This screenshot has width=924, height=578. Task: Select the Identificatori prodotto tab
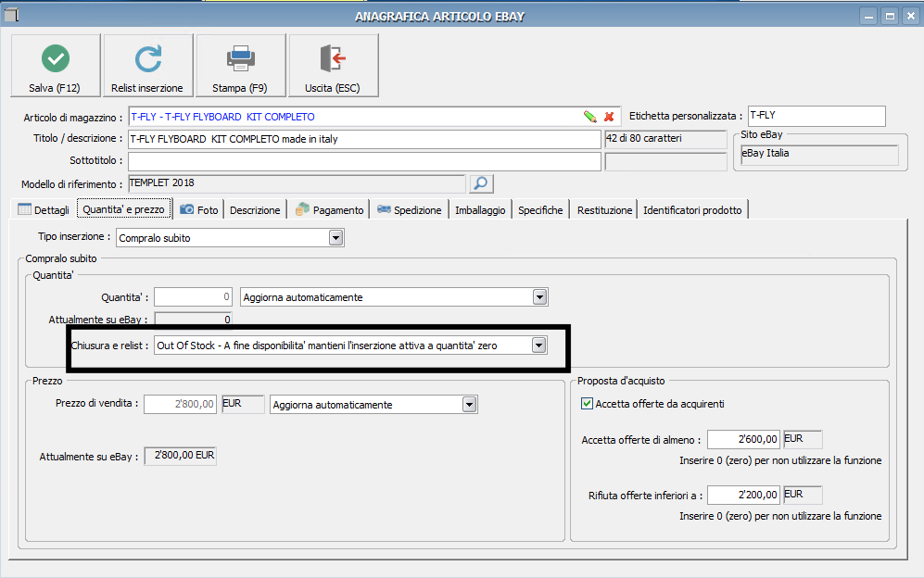pyautogui.click(x=692, y=209)
